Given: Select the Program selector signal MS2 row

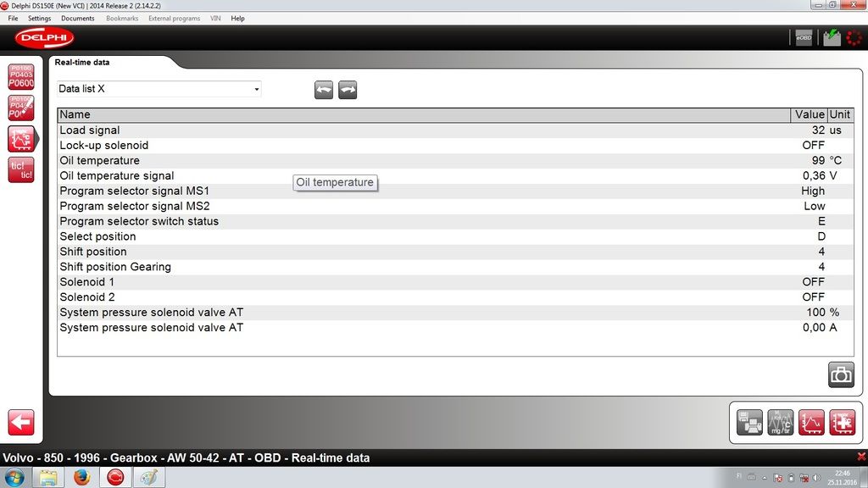Looking at the screenshot, I should click(x=455, y=207).
